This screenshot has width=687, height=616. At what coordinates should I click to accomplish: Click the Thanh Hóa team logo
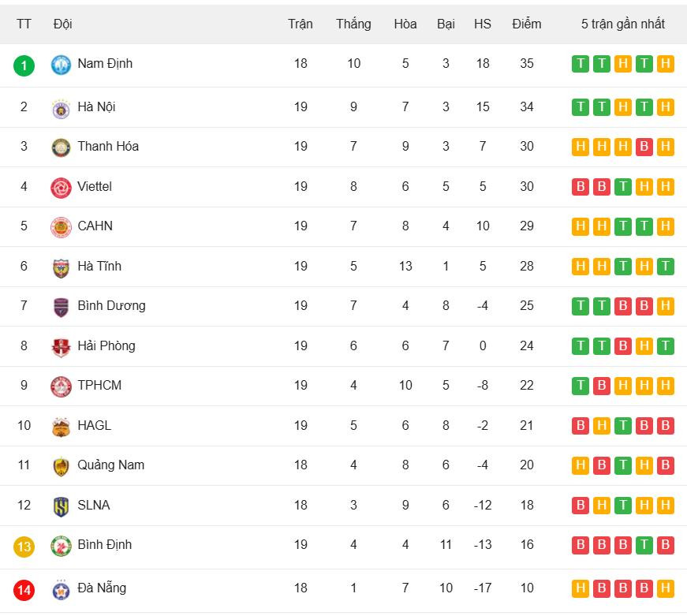pyautogui.click(x=61, y=147)
